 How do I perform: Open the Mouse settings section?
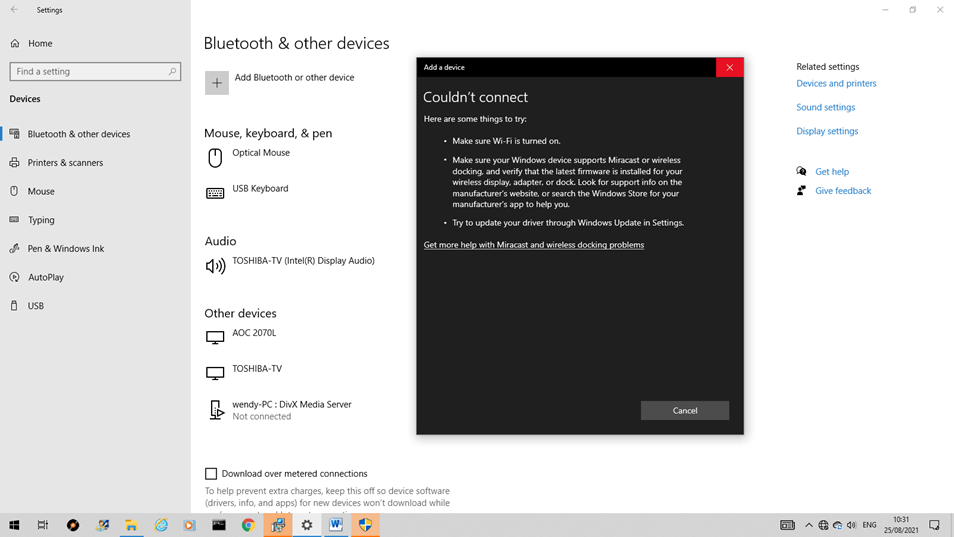coord(41,191)
